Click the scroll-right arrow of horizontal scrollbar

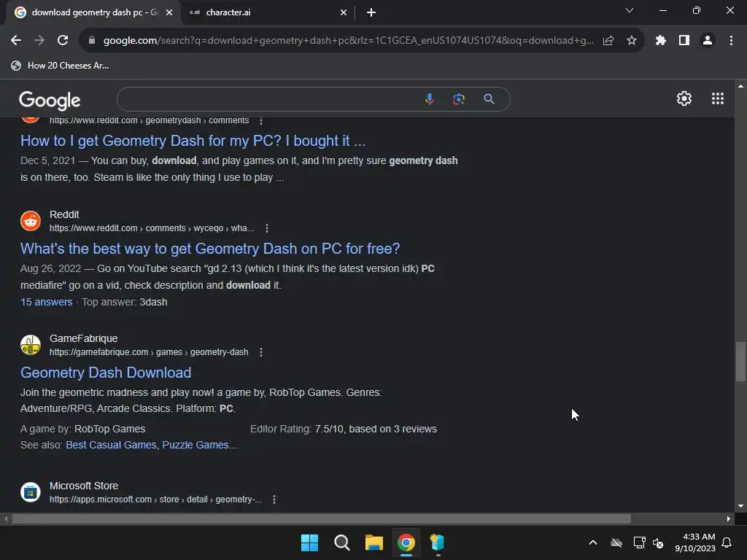click(x=729, y=518)
